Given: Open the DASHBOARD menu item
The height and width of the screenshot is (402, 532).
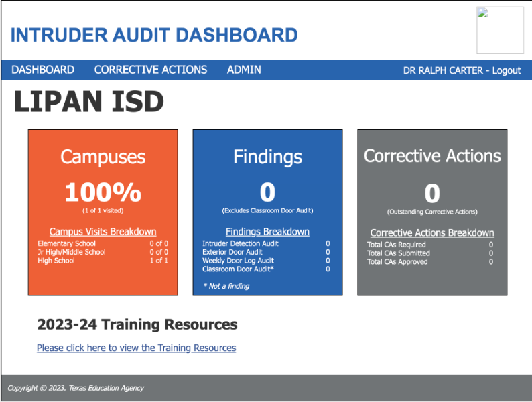Looking at the screenshot, I should (x=43, y=70).
